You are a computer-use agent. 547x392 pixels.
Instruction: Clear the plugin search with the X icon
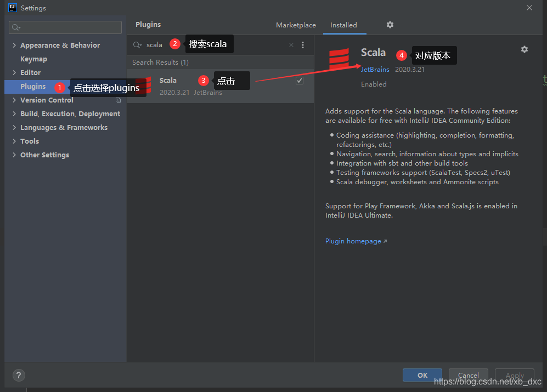pyautogui.click(x=291, y=45)
